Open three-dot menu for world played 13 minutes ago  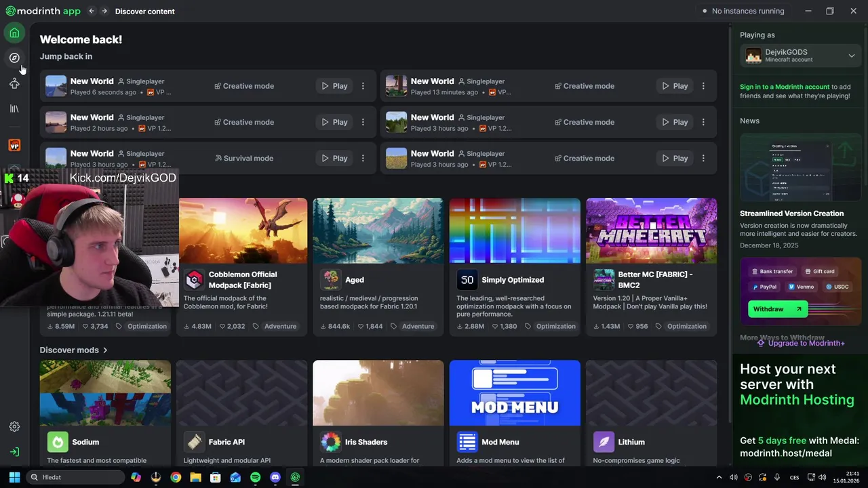703,86
